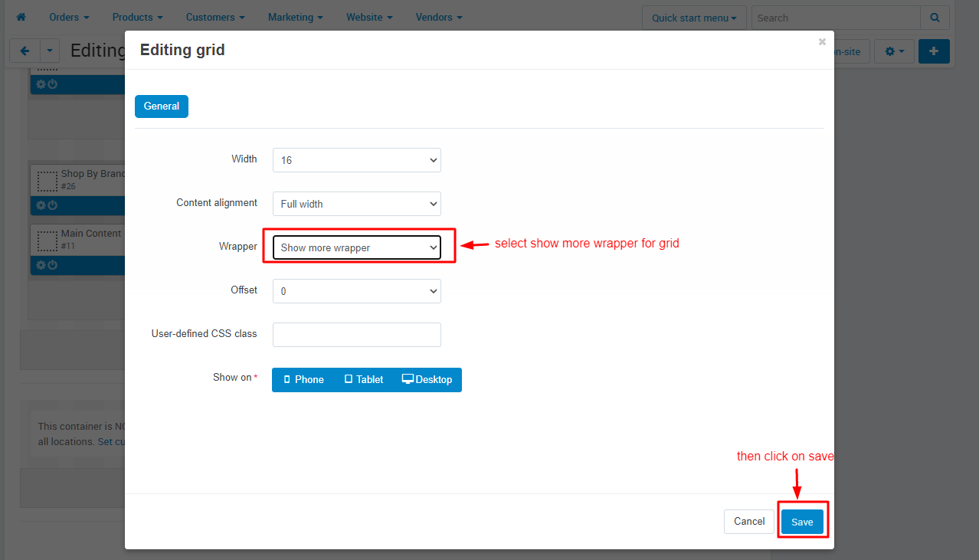Open the Content alignment dropdown
This screenshot has width=979, height=560.
pyautogui.click(x=357, y=204)
